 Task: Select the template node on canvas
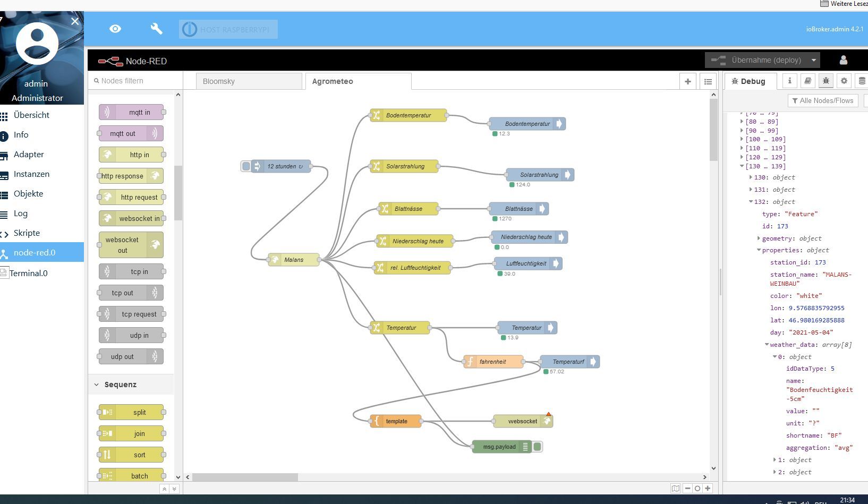(396, 421)
